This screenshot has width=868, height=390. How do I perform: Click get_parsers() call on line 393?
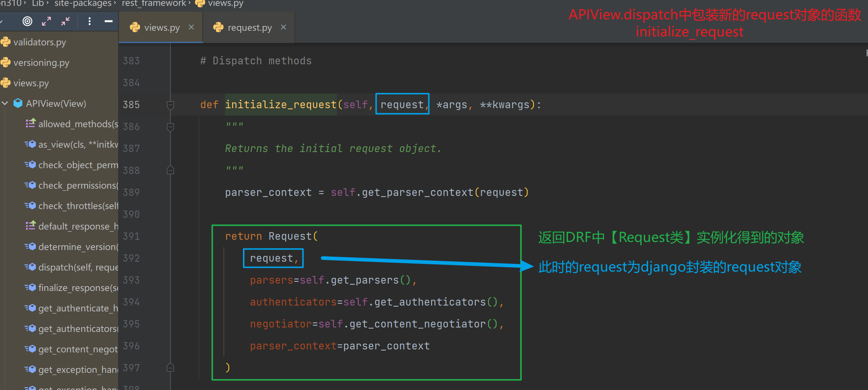[371, 280]
